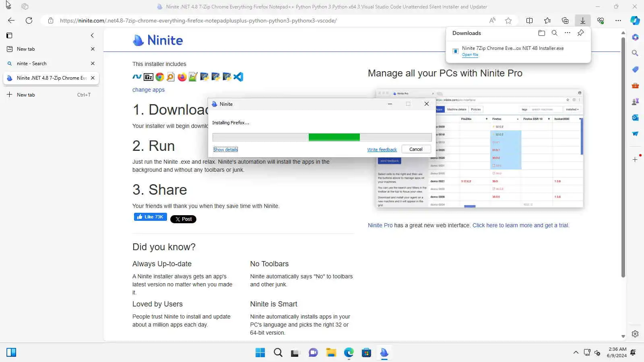This screenshot has width=644, height=362.
Task: Collapse the vertical tabs pane
Action: (x=92, y=35)
